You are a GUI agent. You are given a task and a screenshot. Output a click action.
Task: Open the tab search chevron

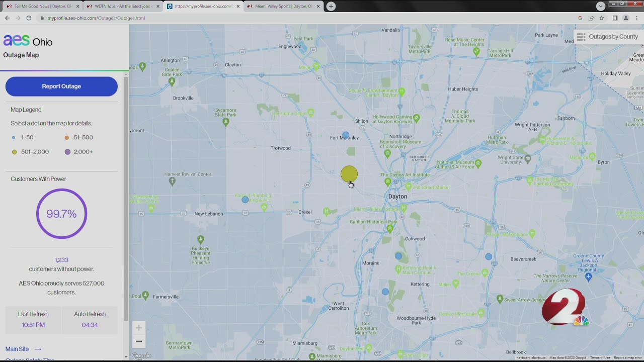pos(601,6)
